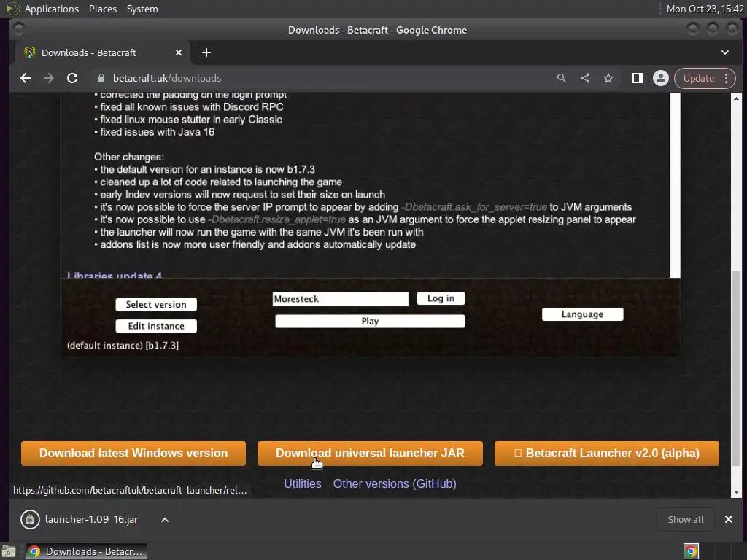747x560 pixels.
Task: Click the address bar URL betacraft.uk/downloads
Action: [167, 78]
